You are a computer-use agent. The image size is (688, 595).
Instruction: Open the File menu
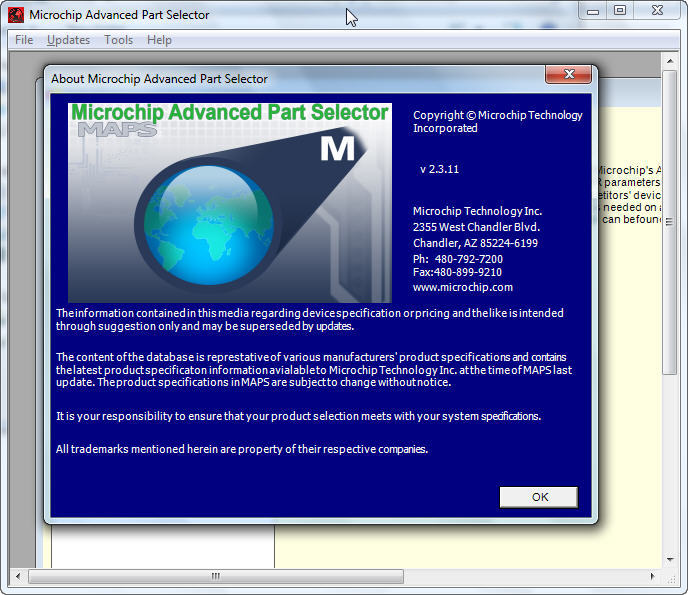[x=24, y=40]
